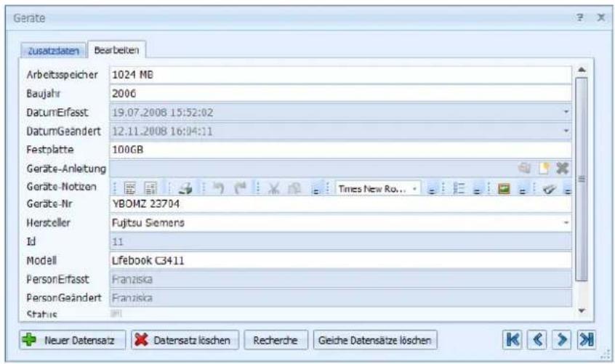Click the vertical scrollbar thumb
615x364 pixels.
[x=582, y=179]
